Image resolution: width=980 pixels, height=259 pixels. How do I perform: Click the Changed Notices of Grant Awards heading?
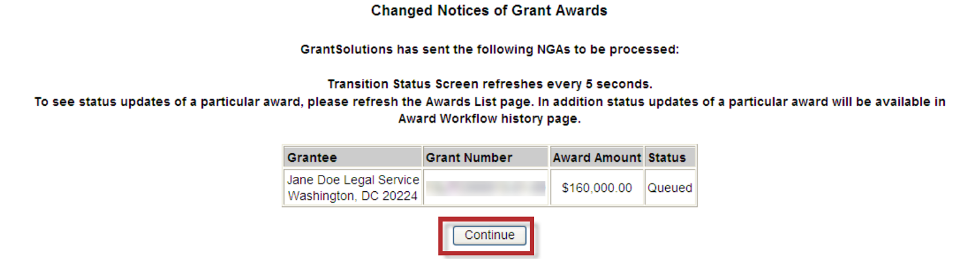click(x=489, y=11)
